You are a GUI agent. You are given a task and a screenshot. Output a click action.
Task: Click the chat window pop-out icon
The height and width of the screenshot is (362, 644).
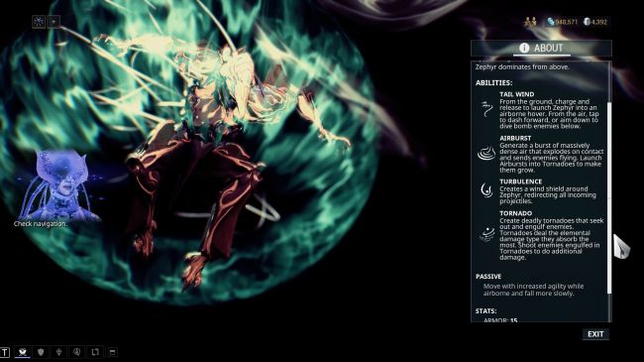click(x=113, y=352)
